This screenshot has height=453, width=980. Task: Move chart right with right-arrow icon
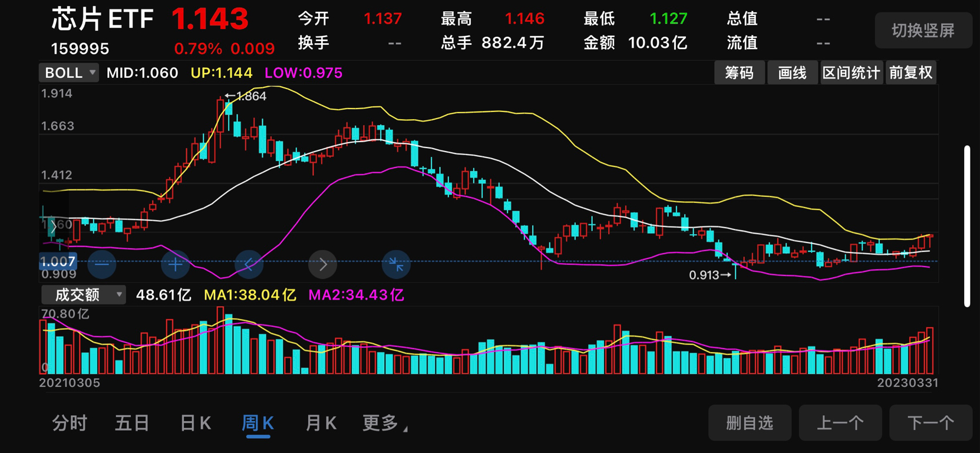pyautogui.click(x=323, y=264)
